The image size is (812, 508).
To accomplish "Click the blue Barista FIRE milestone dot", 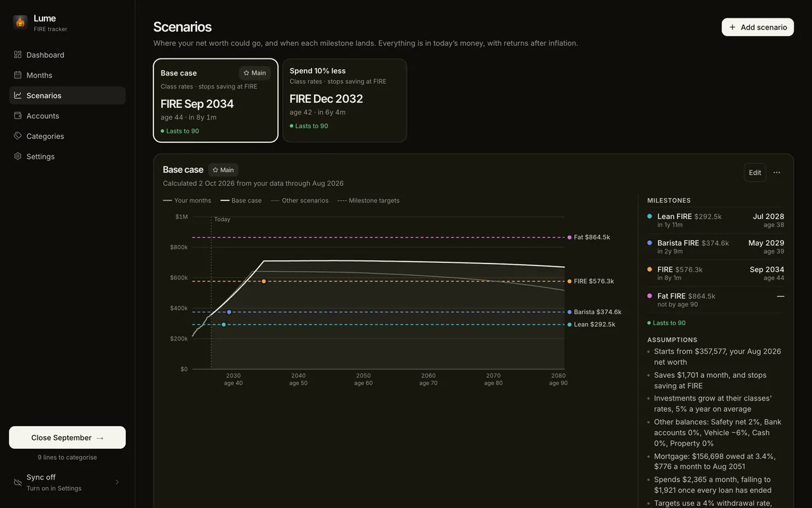I will click(650, 243).
